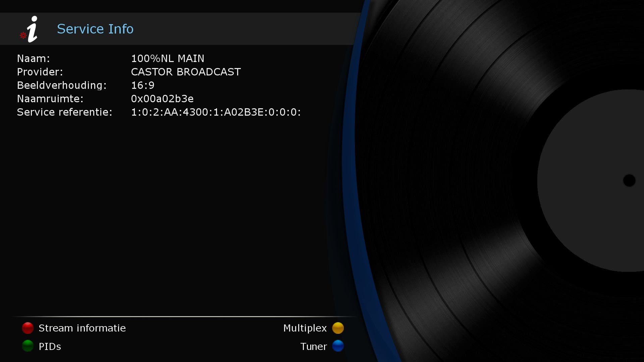644x362 pixels.
Task: Select the service name 100%NL MAIN
Action: pos(167,58)
